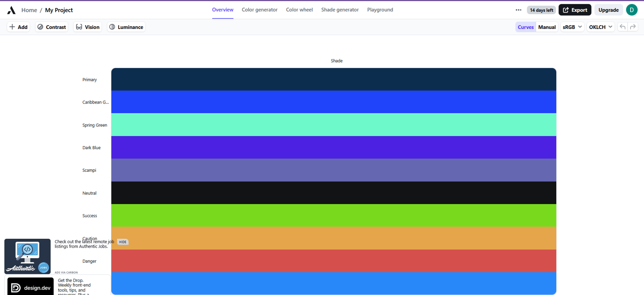
Task: Toggle Luminance view
Action: click(126, 27)
